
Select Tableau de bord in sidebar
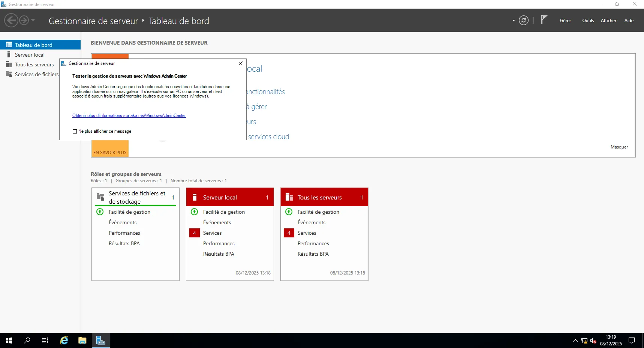[x=40, y=45]
